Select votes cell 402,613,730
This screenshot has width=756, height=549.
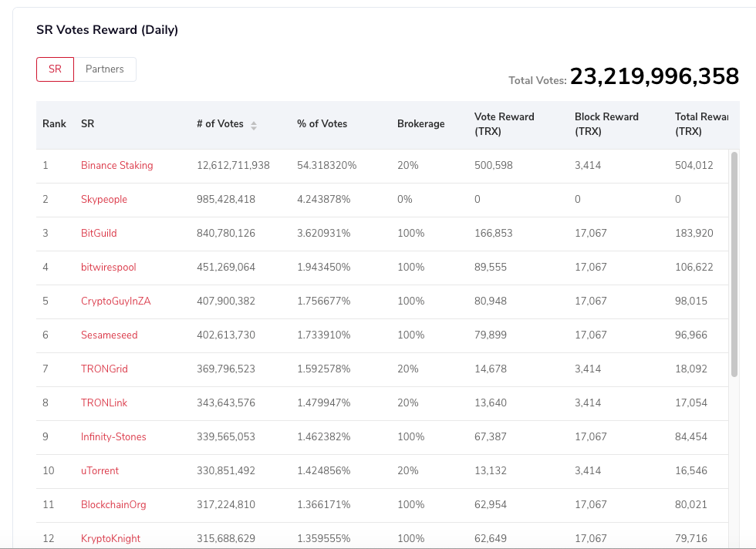pyautogui.click(x=225, y=335)
